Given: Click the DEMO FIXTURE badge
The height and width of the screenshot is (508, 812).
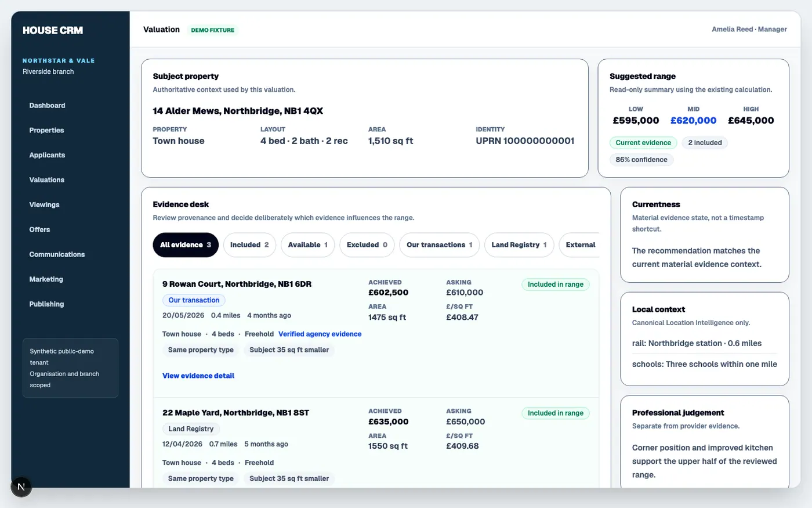Looking at the screenshot, I should 213,30.
